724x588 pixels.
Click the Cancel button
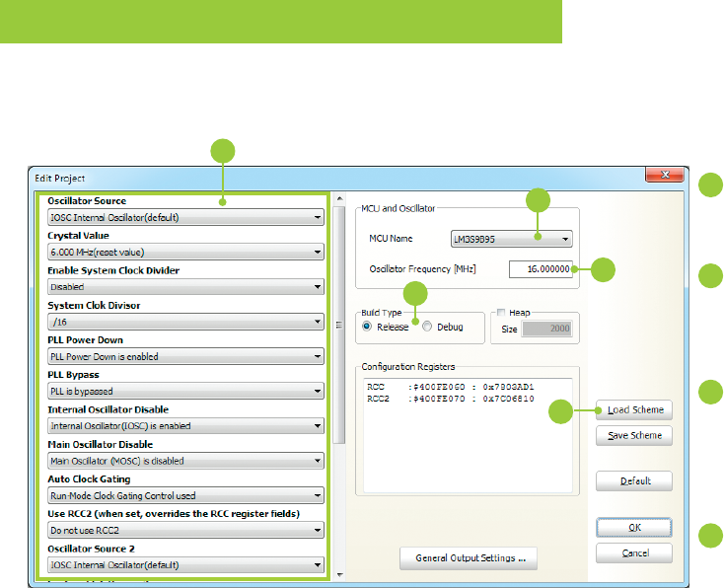pyautogui.click(x=634, y=552)
